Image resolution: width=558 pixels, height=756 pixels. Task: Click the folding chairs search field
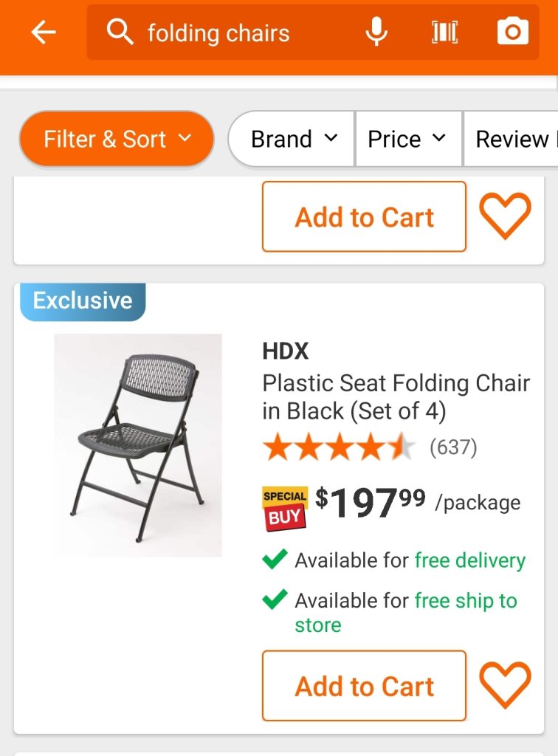pyautogui.click(x=244, y=32)
